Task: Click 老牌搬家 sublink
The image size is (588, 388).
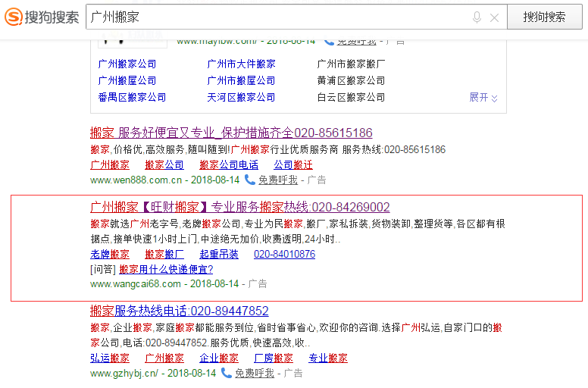Action: 110,254
